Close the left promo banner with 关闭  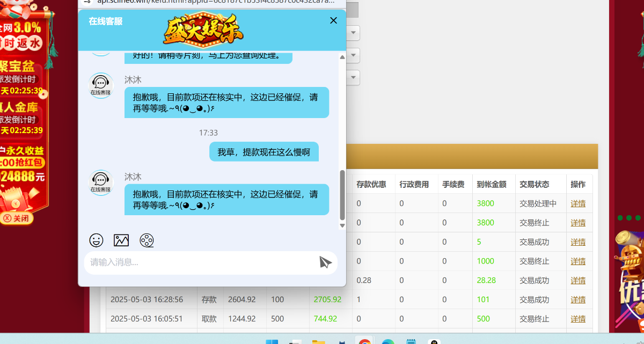coord(17,218)
